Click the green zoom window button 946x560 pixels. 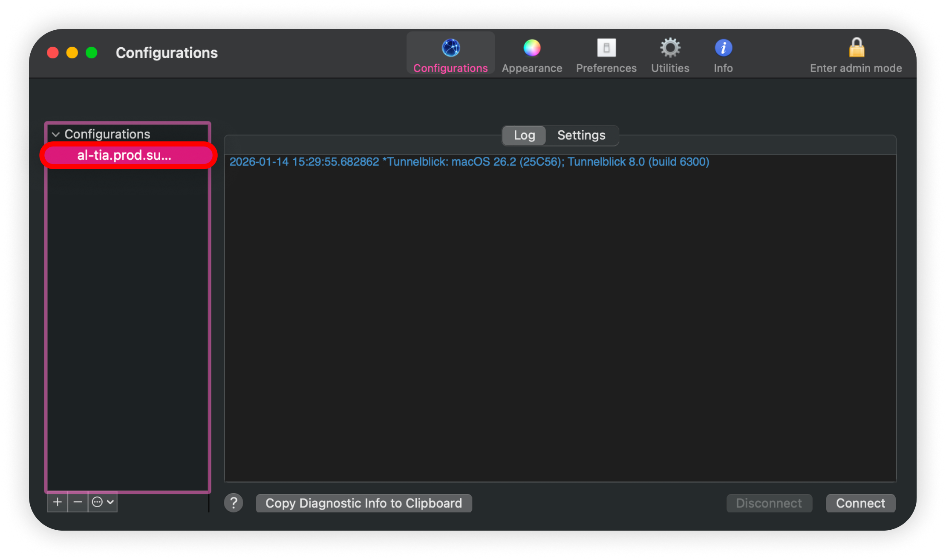tap(92, 53)
